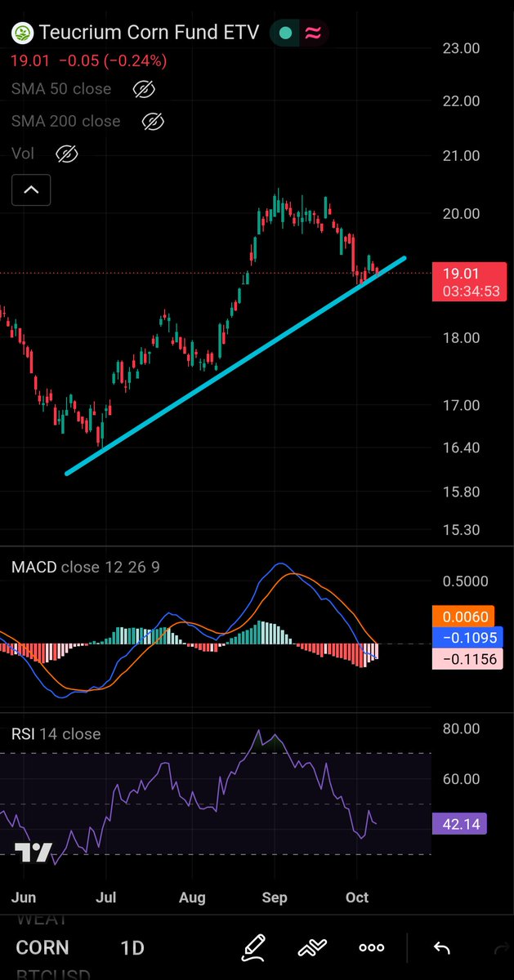Open the three-dots more options menu
514x980 pixels.
[372, 948]
